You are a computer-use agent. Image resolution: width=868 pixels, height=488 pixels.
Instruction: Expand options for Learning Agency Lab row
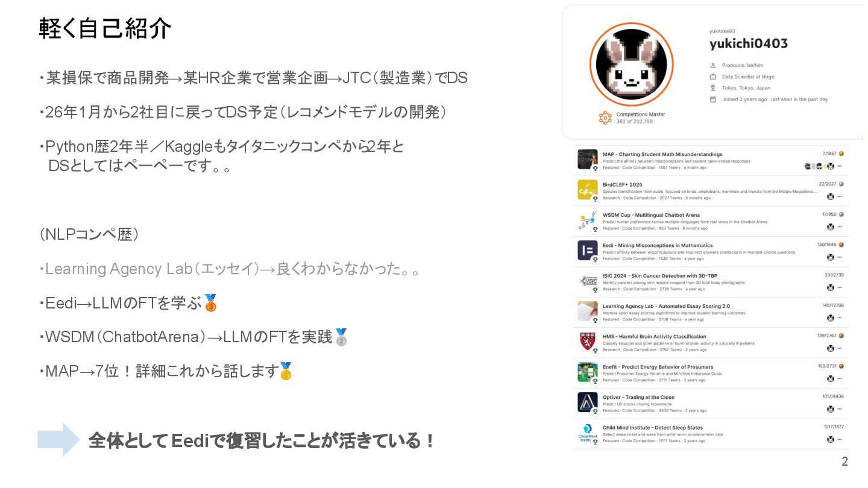click(839, 318)
